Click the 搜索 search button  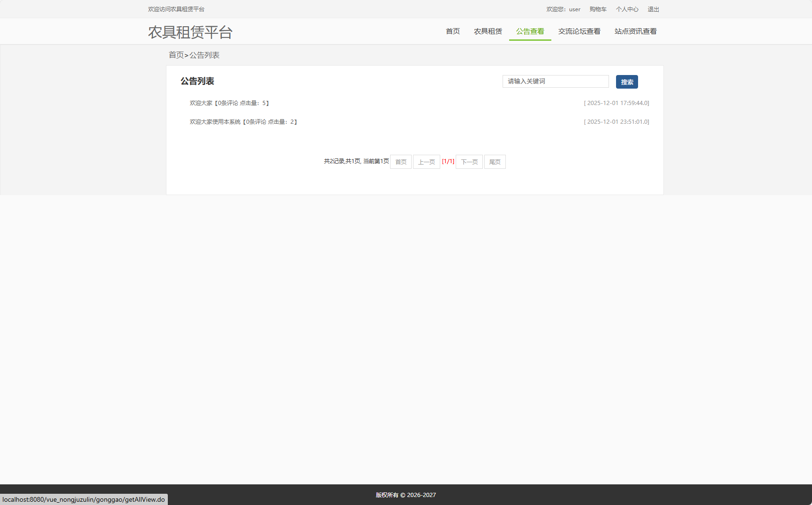pyautogui.click(x=627, y=82)
